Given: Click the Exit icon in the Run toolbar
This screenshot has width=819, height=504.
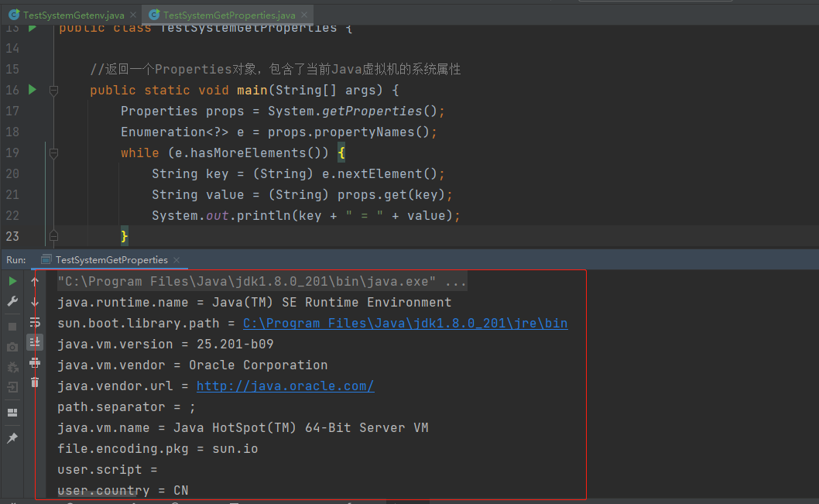Looking at the screenshot, I should (12, 387).
